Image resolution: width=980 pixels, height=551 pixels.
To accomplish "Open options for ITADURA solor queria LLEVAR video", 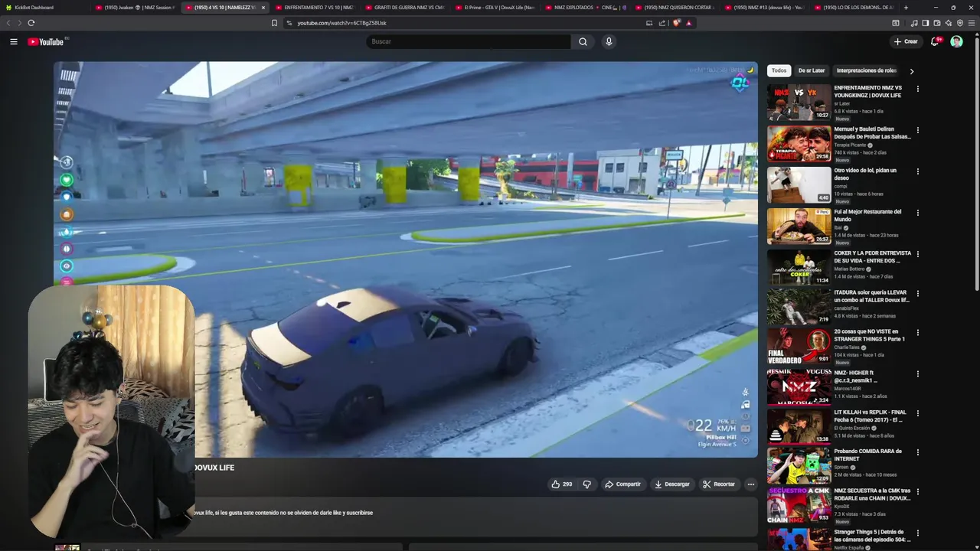I will (917, 293).
